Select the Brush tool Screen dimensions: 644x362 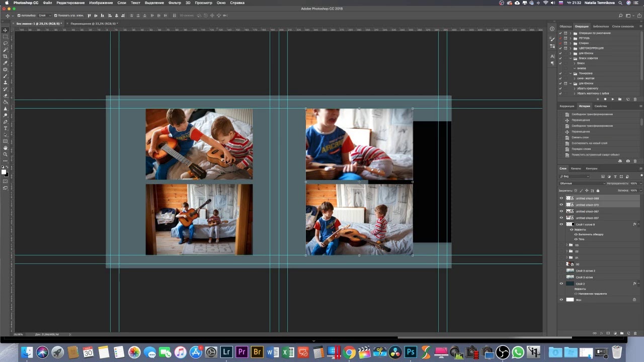point(6,76)
